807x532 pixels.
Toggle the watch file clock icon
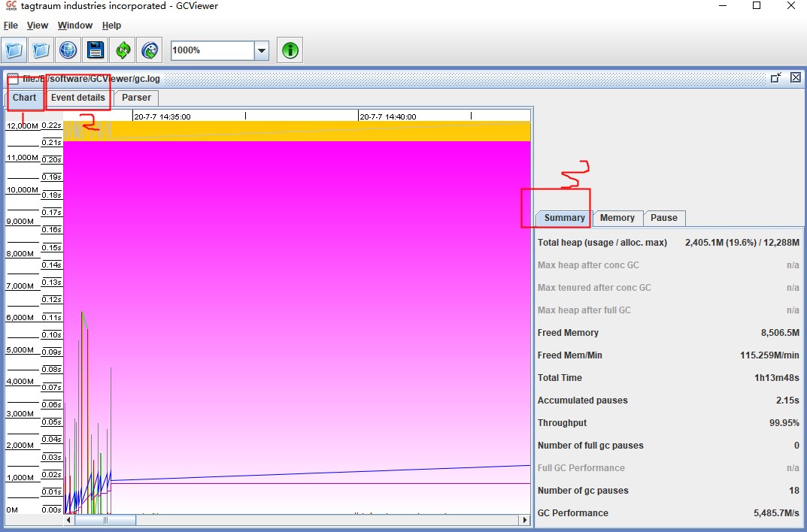[x=150, y=50]
